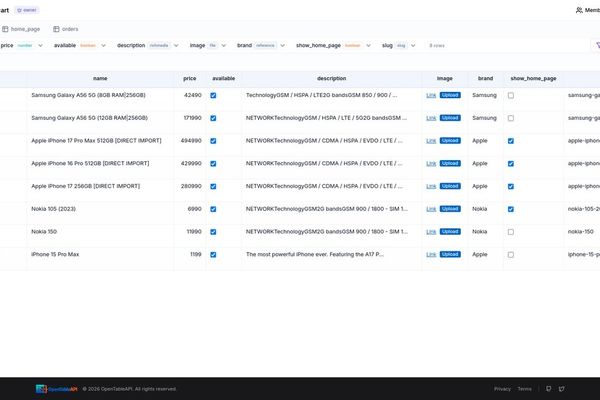This screenshot has width=600, height=400.
Task: Click Upload for Nokia 105 (2023) row
Action: 450,209
